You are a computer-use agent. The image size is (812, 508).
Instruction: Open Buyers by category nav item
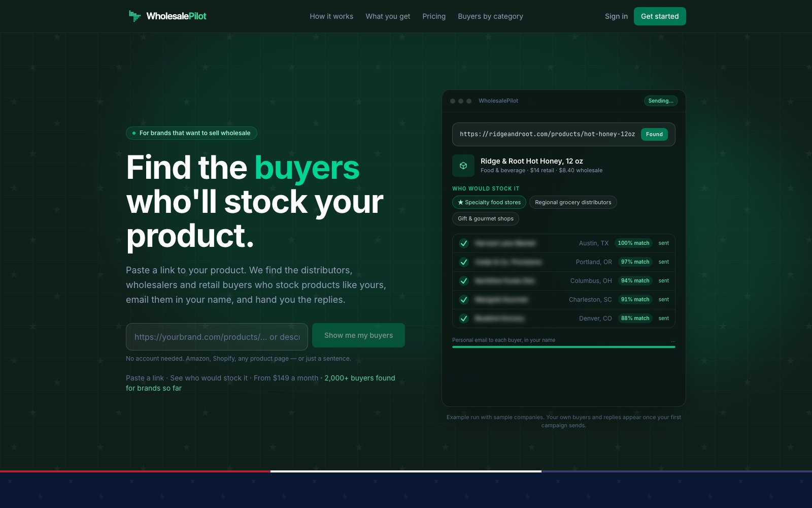tap(490, 16)
